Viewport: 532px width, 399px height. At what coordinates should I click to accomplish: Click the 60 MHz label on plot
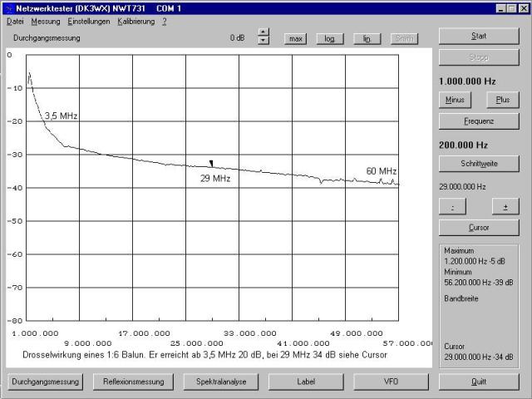coord(382,171)
